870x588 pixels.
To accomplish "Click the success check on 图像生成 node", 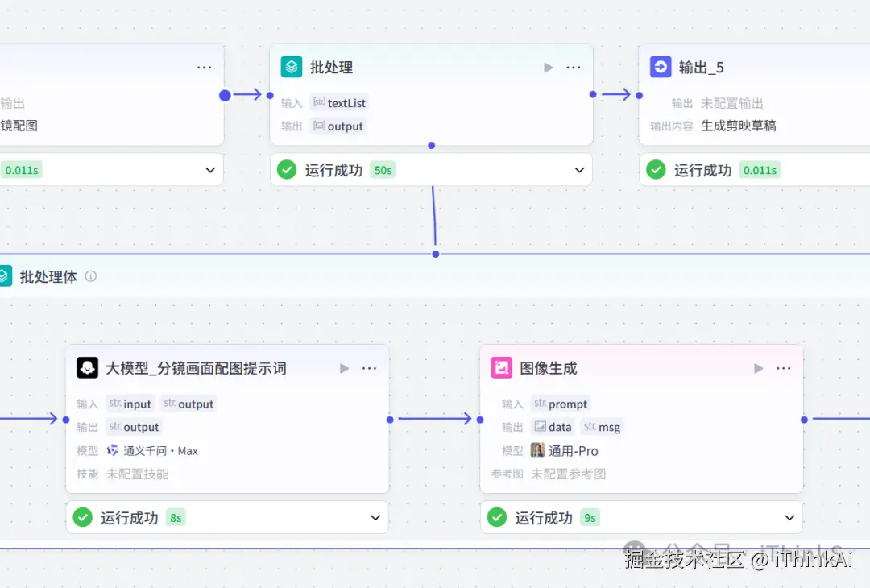I will click(497, 517).
